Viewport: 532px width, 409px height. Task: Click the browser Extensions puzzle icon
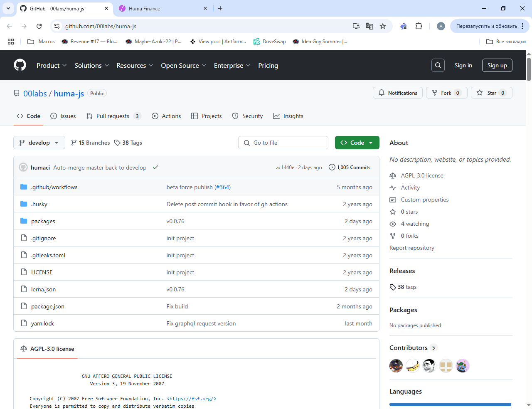[419, 26]
